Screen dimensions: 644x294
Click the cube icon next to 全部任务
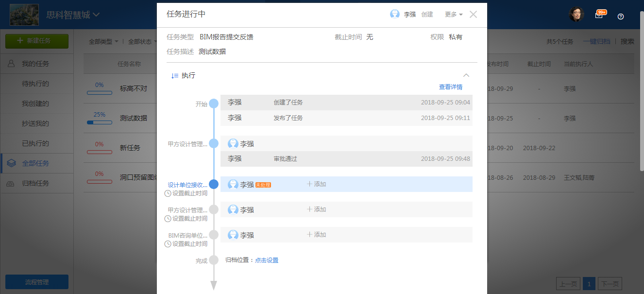(x=11, y=163)
